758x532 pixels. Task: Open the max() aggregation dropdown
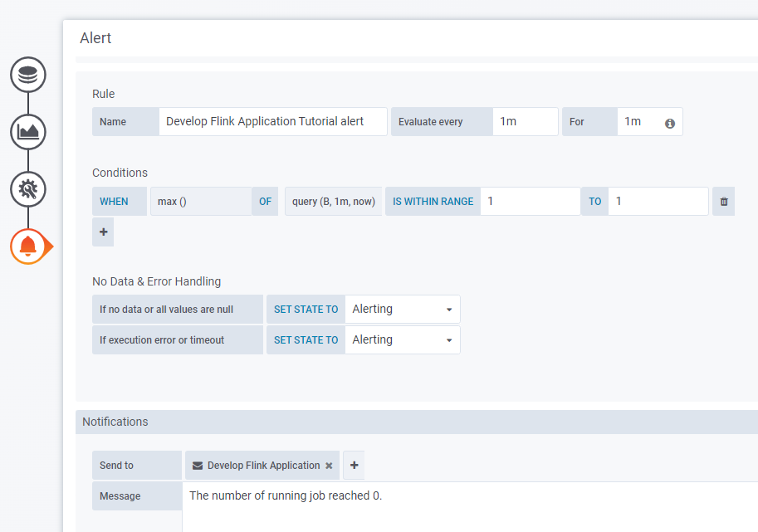199,201
